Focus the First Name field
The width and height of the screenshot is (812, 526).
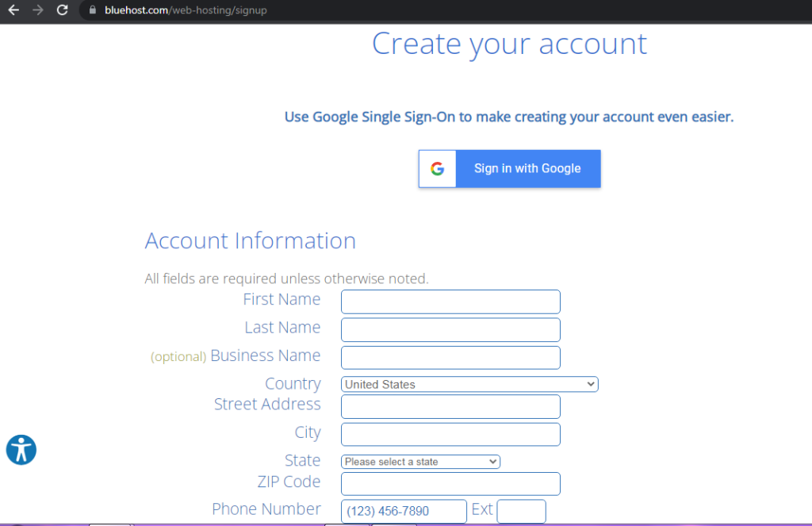450,301
